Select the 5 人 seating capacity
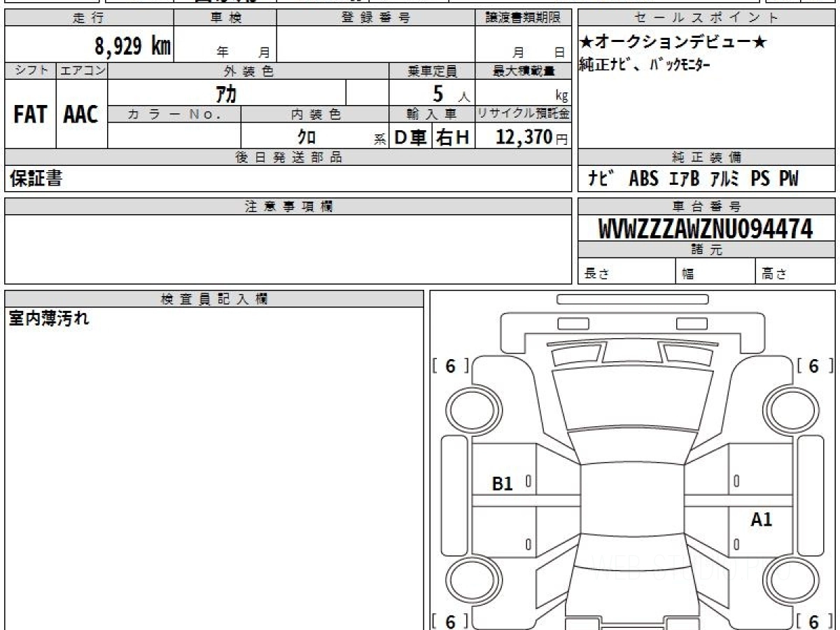The width and height of the screenshot is (840, 630). [451, 93]
